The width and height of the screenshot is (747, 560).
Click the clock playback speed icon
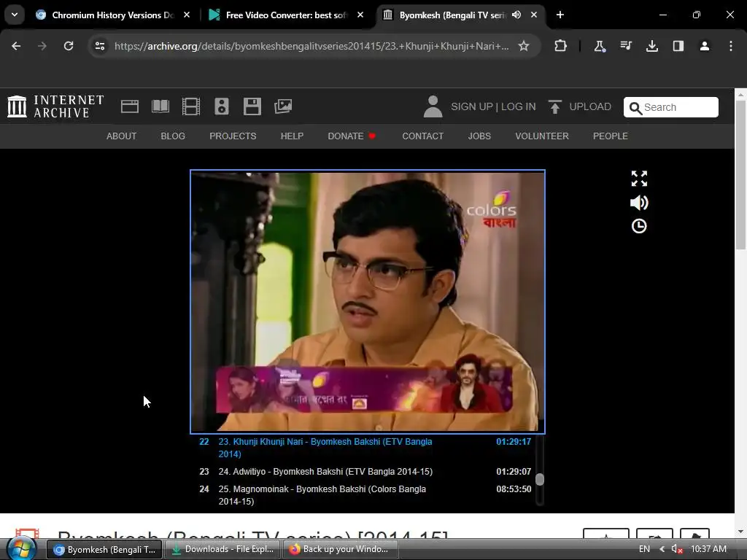639,226
